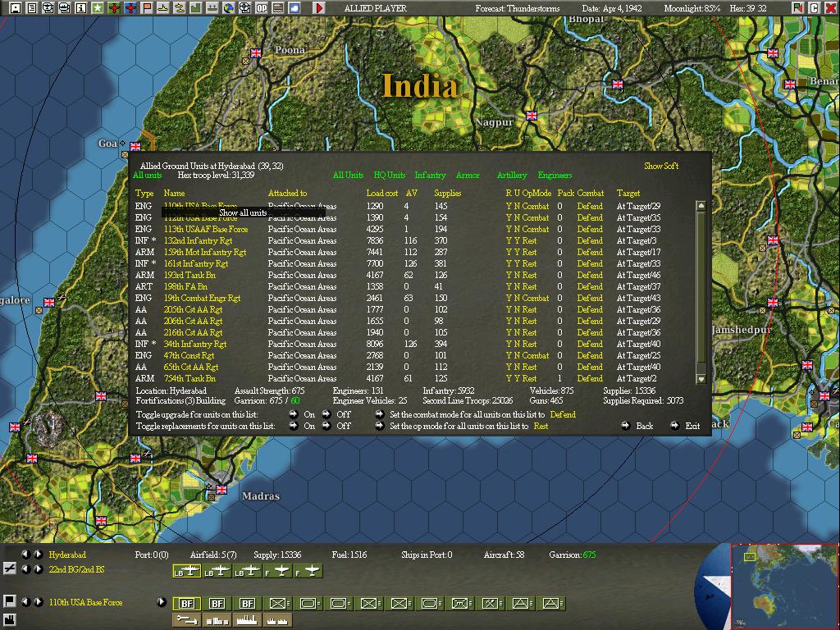Click the green-red flags icon top right
Screen dimensions: 840x630
pos(798,7)
